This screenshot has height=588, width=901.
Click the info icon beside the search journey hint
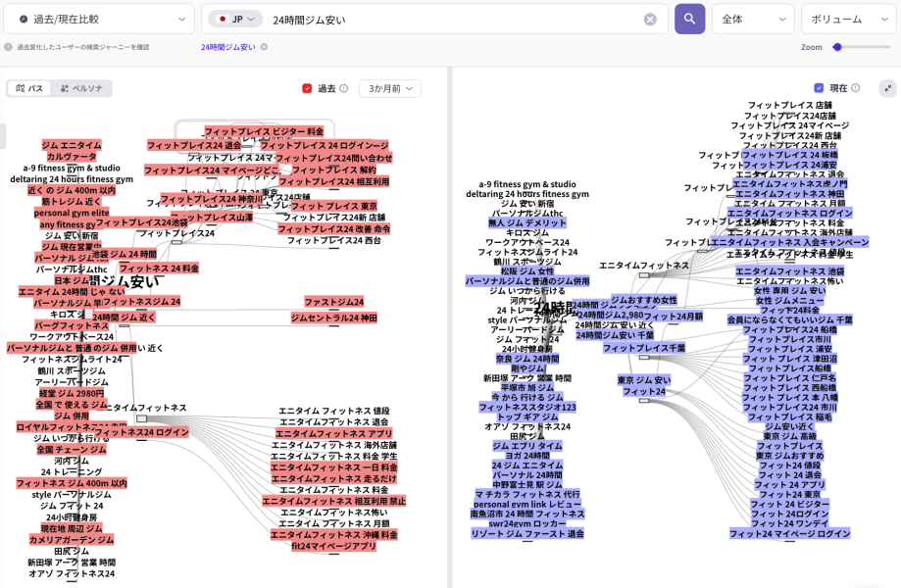9,47
